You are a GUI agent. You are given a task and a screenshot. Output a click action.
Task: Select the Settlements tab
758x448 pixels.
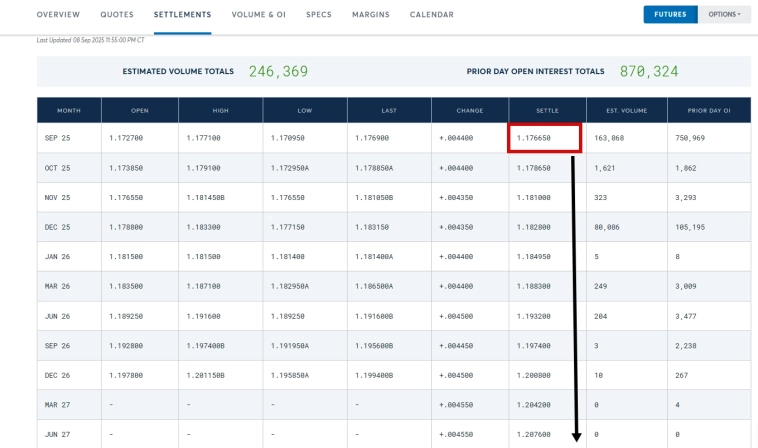(x=182, y=15)
